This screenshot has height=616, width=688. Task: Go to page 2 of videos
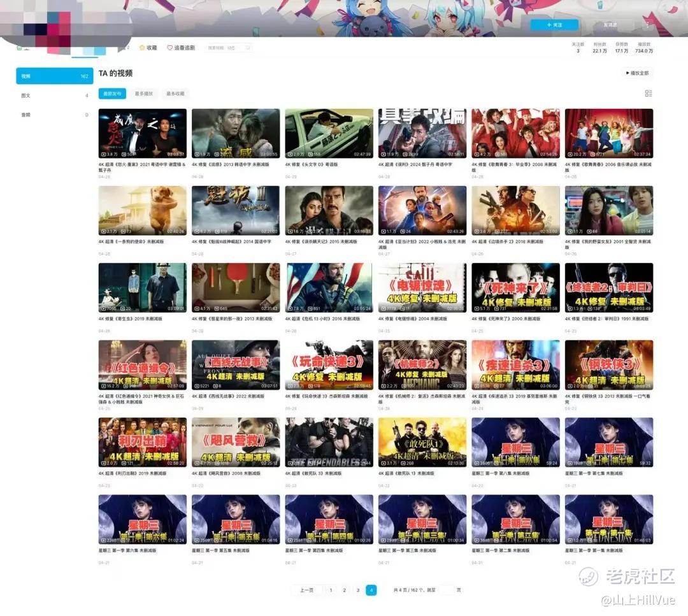point(345,590)
